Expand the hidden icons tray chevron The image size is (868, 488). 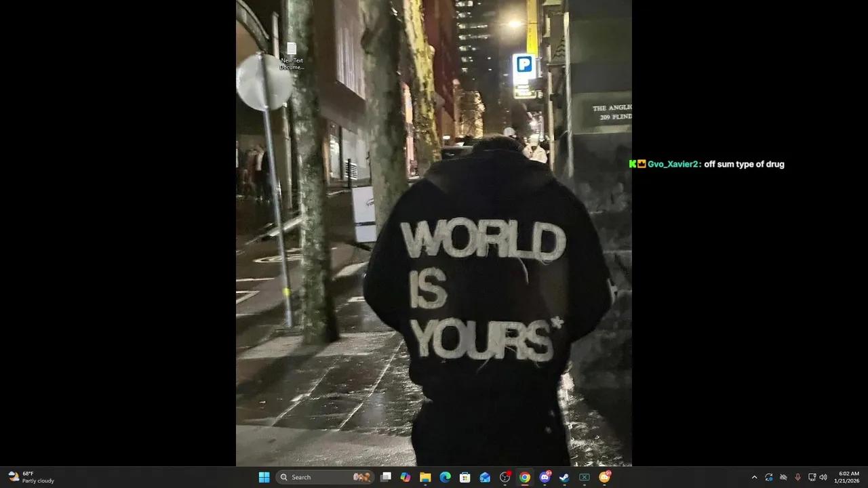click(x=755, y=476)
